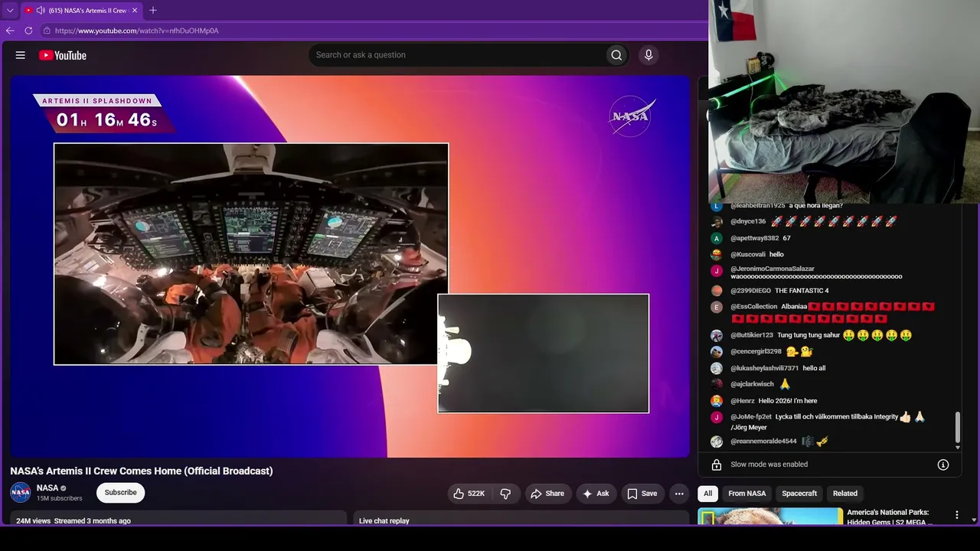The width and height of the screenshot is (980, 551).
Task: Select the Related chip
Action: 845,494
